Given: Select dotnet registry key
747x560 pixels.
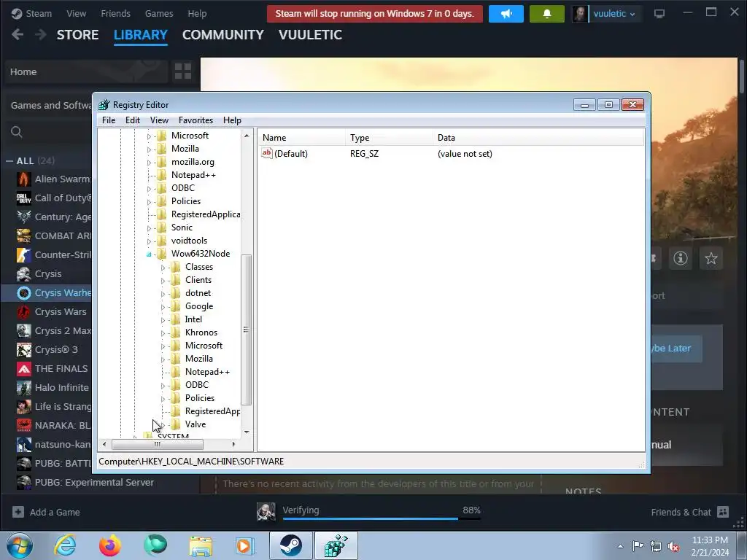Looking at the screenshot, I should tap(198, 293).
